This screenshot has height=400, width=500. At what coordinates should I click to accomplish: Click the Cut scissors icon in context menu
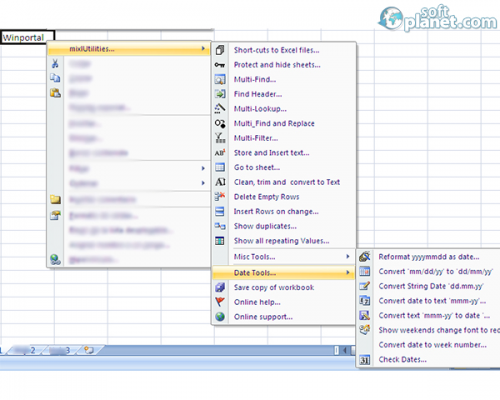pos(55,63)
